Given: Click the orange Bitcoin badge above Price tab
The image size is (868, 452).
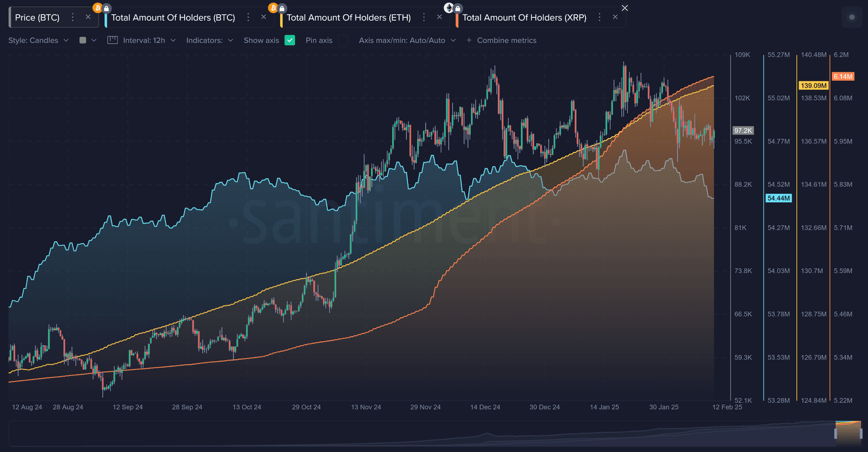Looking at the screenshot, I should tap(97, 8).
